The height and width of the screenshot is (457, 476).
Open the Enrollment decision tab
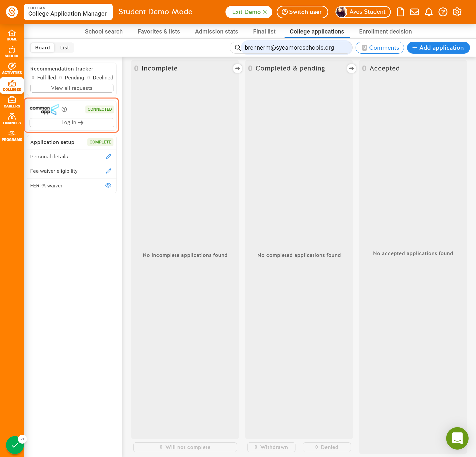click(x=385, y=32)
